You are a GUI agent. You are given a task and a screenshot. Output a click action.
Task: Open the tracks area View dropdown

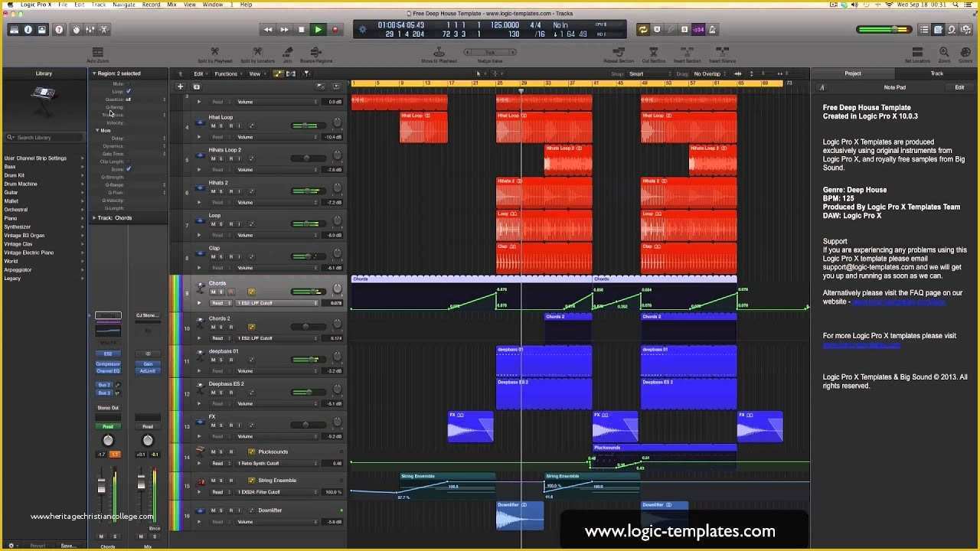256,73
